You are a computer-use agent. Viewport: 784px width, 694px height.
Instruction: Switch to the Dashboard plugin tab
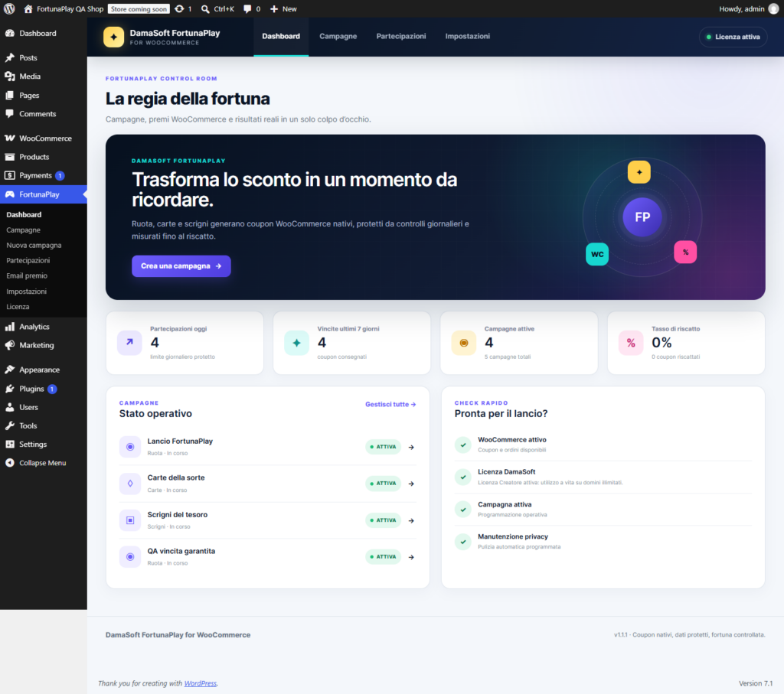click(281, 37)
